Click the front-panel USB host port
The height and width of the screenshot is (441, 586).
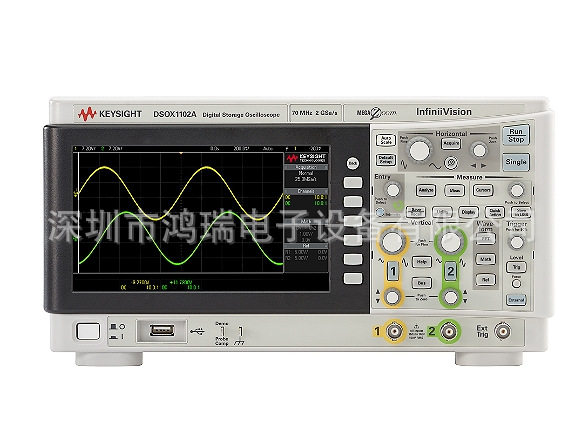(x=161, y=330)
